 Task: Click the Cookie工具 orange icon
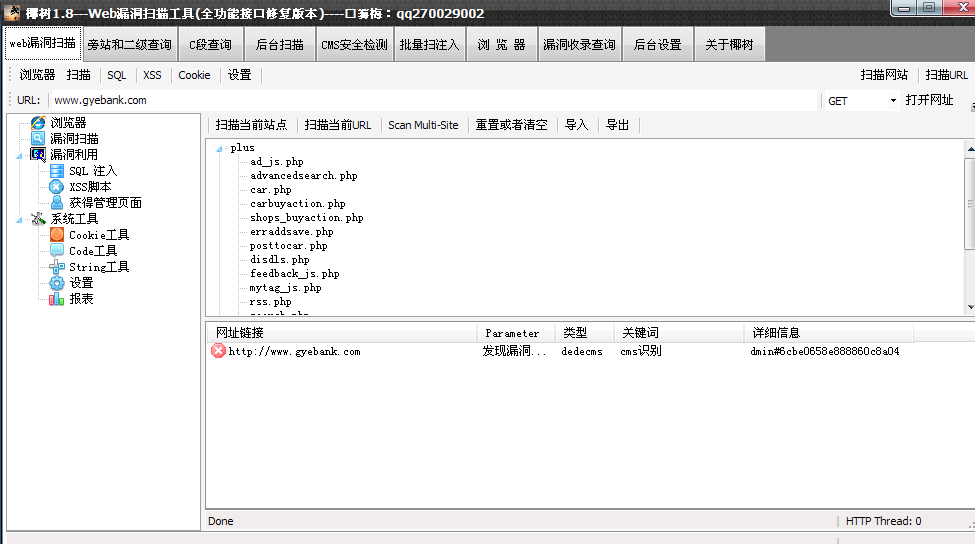57,234
